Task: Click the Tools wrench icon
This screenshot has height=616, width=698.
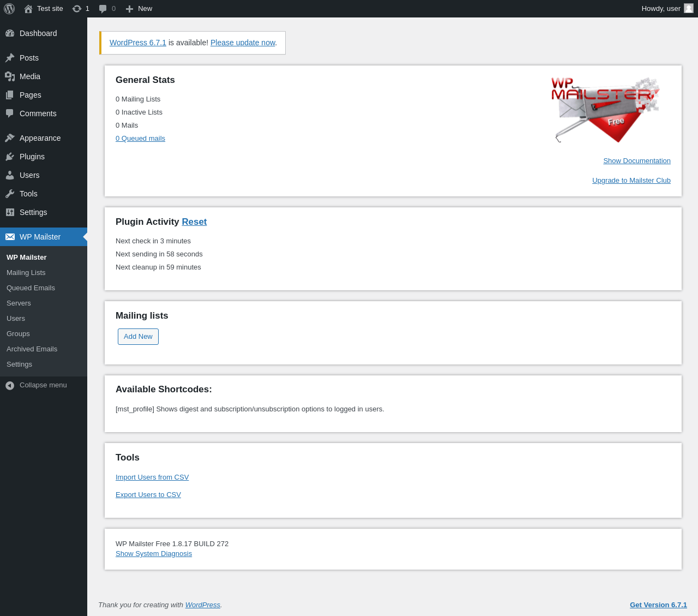Action: pos(10,194)
